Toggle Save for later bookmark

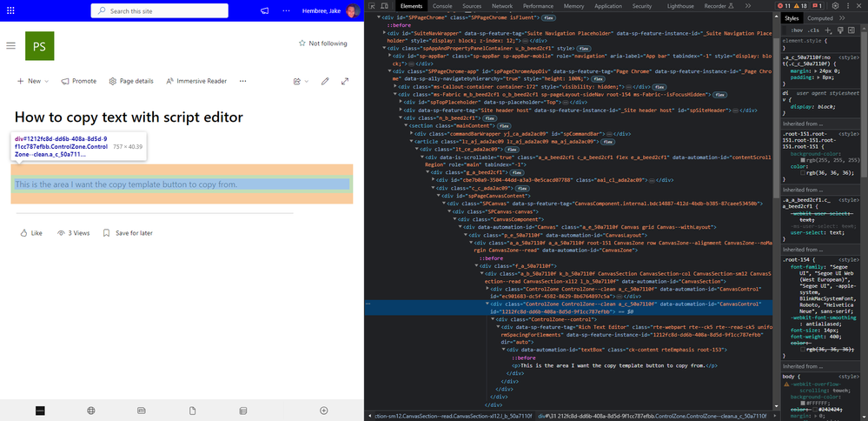point(128,233)
